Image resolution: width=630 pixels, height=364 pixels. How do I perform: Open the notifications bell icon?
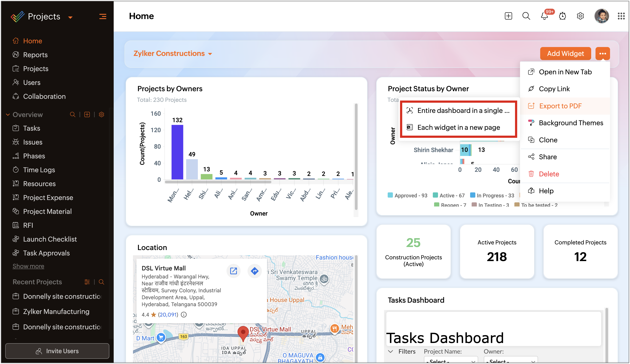click(544, 16)
